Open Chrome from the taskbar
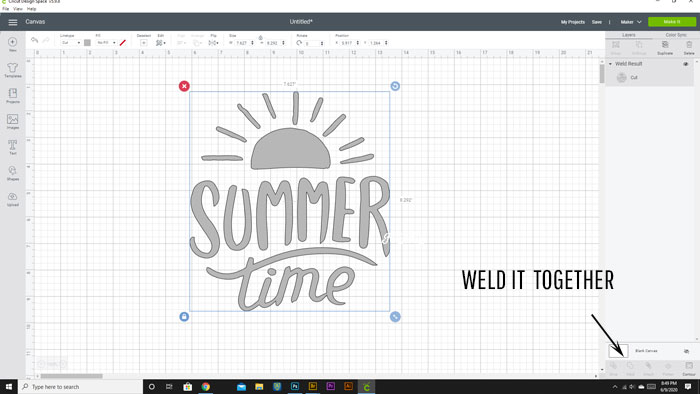 205,386
